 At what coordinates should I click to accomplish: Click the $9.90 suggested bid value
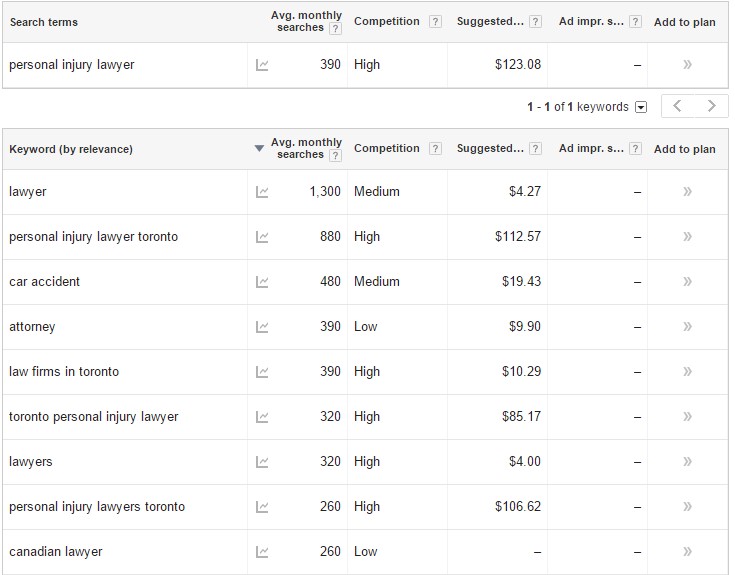tap(525, 326)
